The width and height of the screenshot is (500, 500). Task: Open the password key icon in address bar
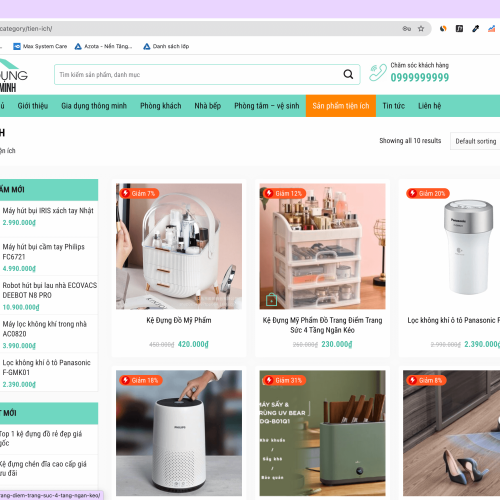(x=407, y=29)
